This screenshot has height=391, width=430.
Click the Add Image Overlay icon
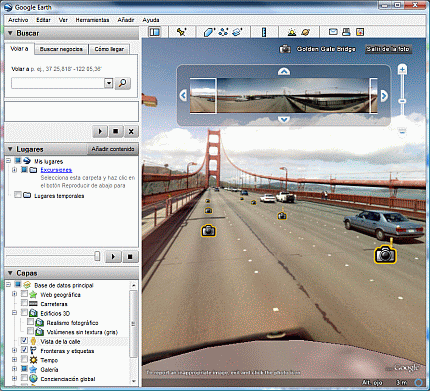[237, 32]
